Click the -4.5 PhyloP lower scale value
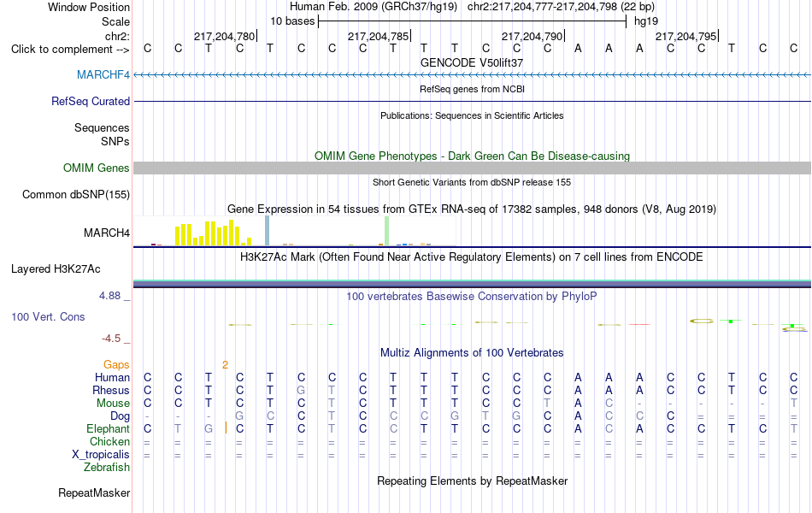Viewport: 812px width, 513px height. click(x=111, y=339)
